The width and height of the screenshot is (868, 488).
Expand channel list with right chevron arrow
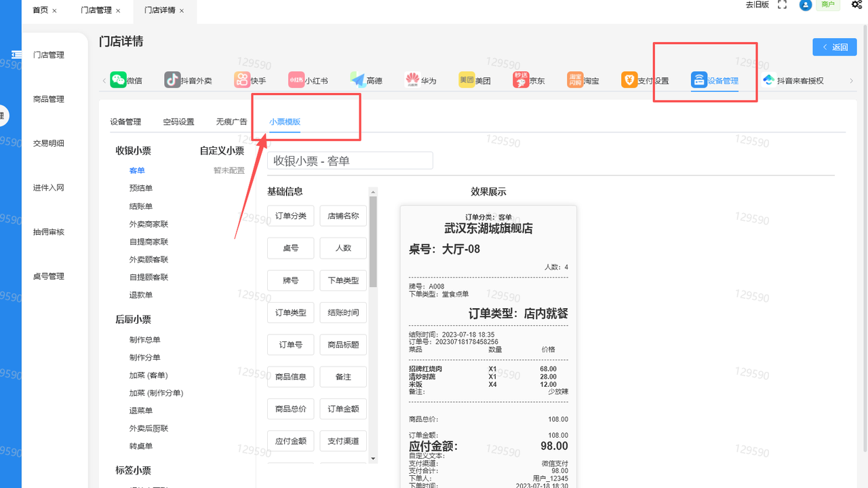pos(852,81)
